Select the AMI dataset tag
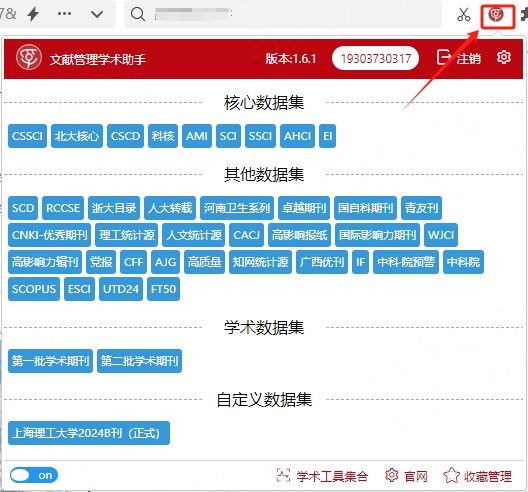The width and height of the screenshot is (528, 492). click(x=197, y=136)
